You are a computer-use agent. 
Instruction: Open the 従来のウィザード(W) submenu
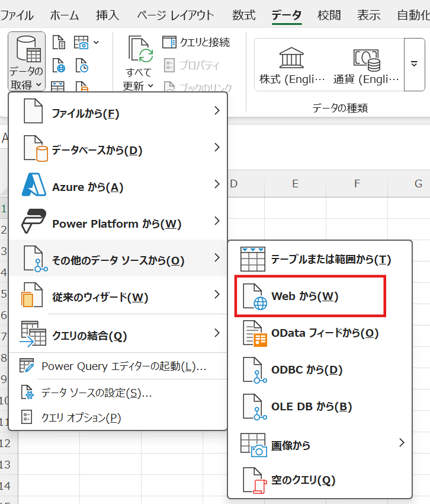[x=118, y=295]
